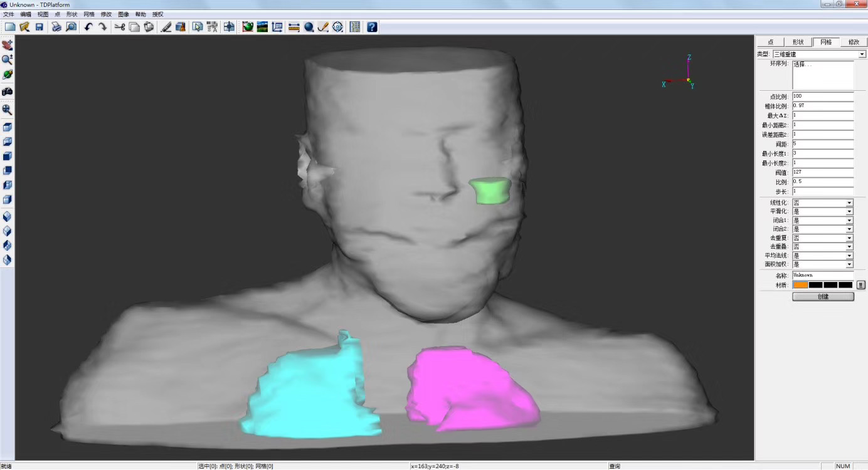Viewport: 868px width, 470px height.
Task: Click the Save floppy disk icon
Action: [40, 27]
